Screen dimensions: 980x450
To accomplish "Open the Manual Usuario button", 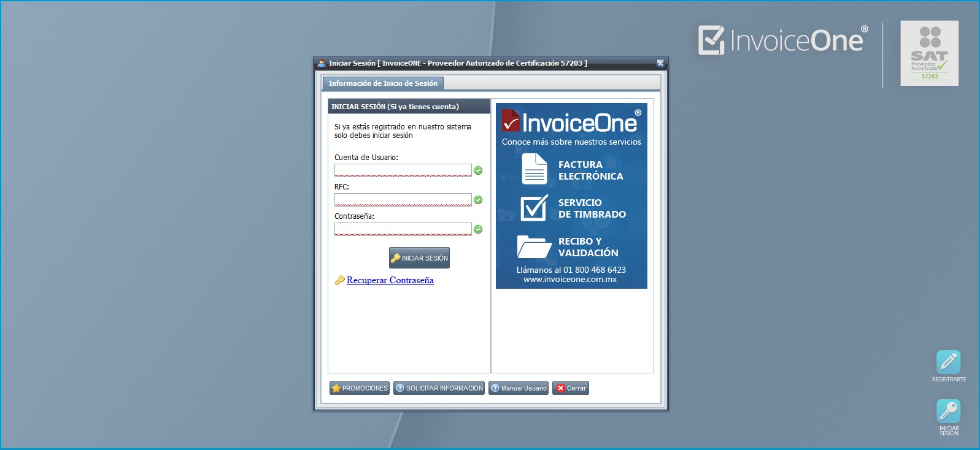I will pyautogui.click(x=519, y=388).
